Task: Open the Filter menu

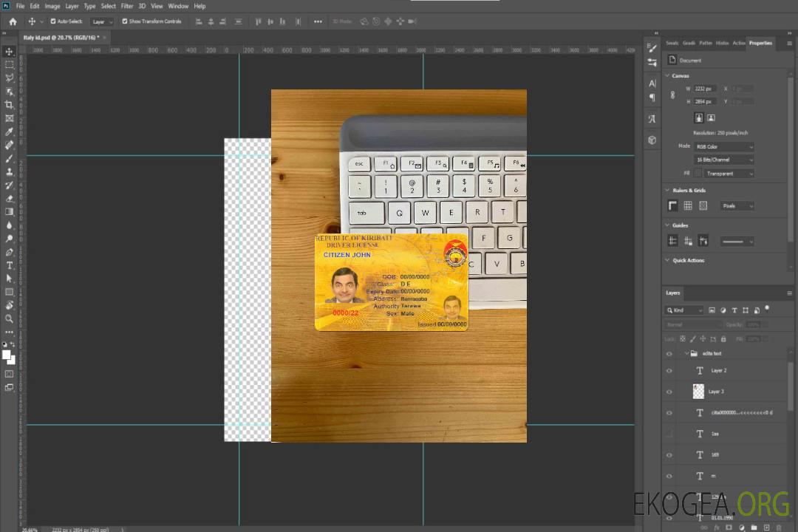Action: point(127,6)
